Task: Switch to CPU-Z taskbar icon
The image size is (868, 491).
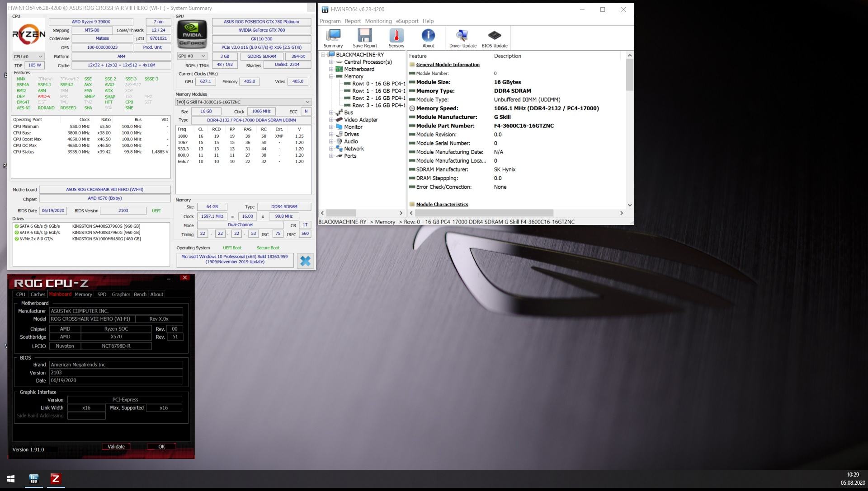Action: click(56, 479)
